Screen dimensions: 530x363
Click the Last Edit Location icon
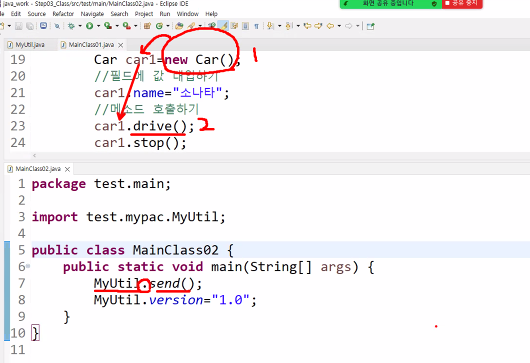tap(307, 26)
